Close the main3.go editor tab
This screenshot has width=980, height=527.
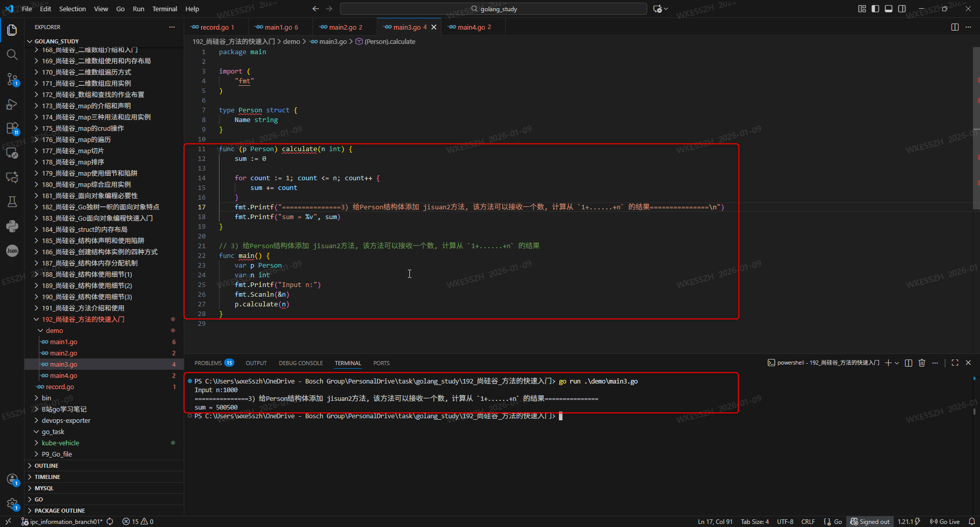pyautogui.click(x=434, y=27)
